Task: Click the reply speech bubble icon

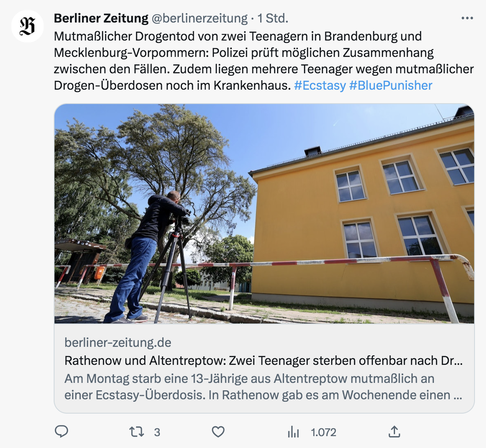Action: (61, 431)
